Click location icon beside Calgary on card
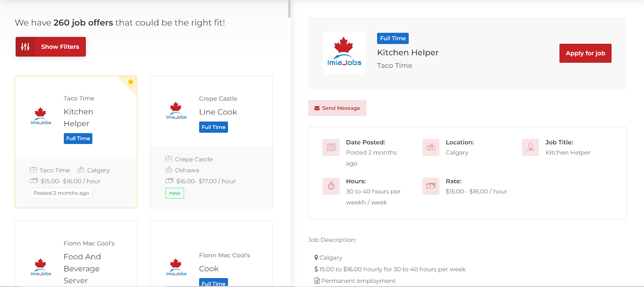This screenshot has height=287, width=644. click(x=81, y=170)
